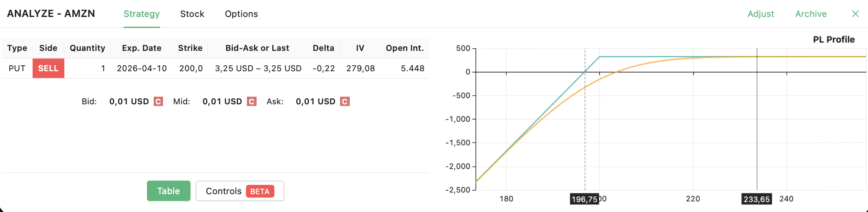The image size is (868, 212).
Task: Close the Analyze AMZN panel
Action: coord(855,14)
